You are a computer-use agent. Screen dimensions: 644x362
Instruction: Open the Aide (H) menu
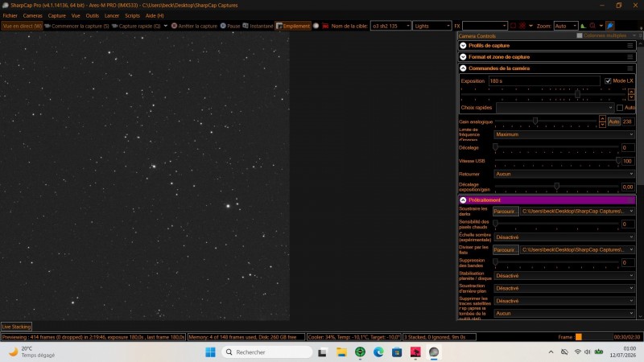(x=155, y=15)
